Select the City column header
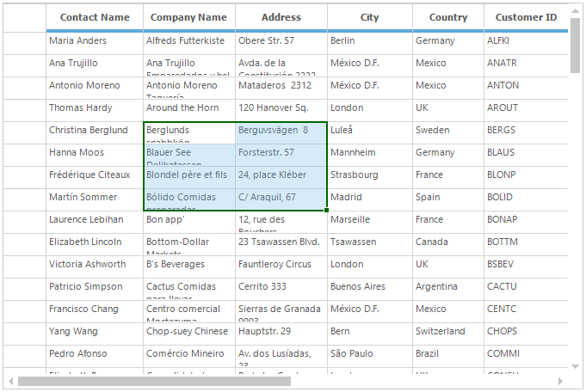This screenshot has width=586, height=392. coord(369,17)
